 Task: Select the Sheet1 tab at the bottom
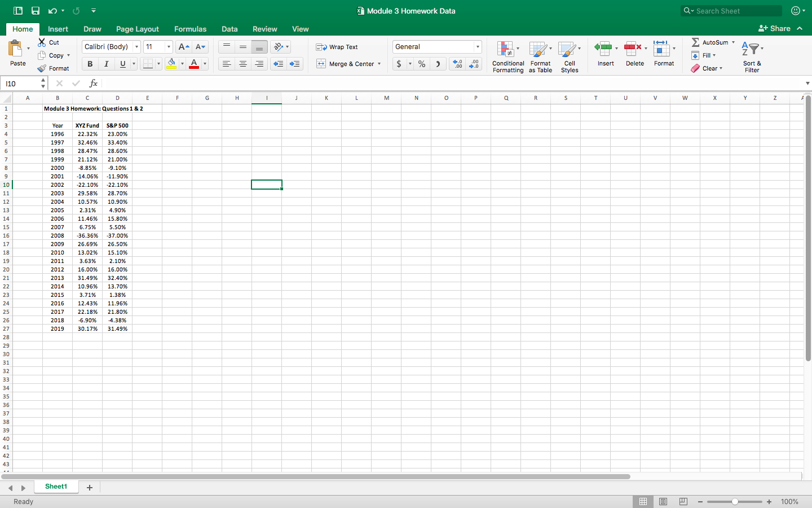coord(56,486)
